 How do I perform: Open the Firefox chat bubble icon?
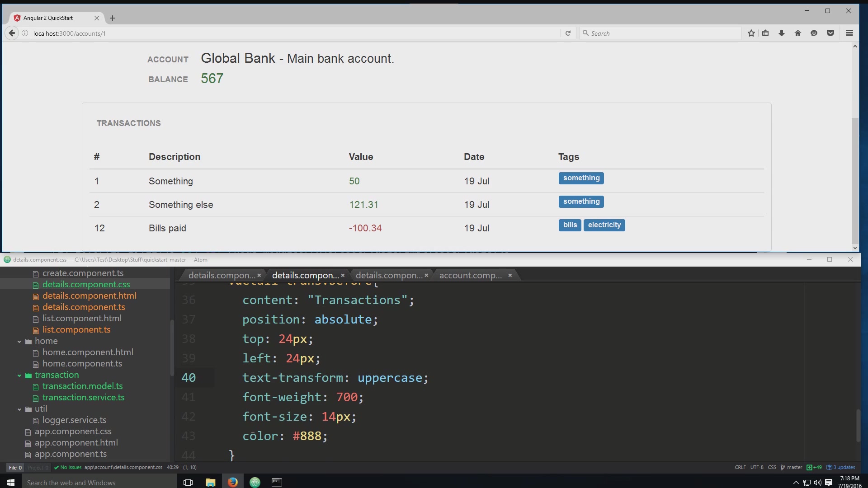(814, 33)
